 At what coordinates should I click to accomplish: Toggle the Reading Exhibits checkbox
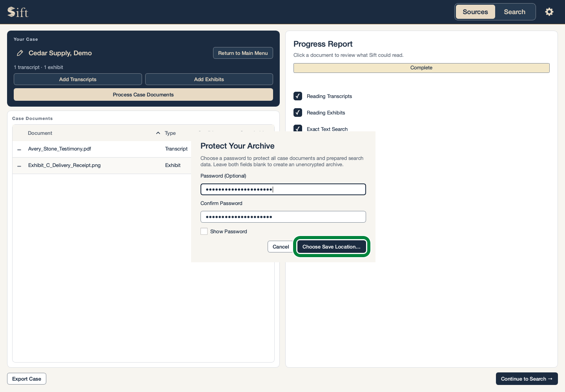298,113
